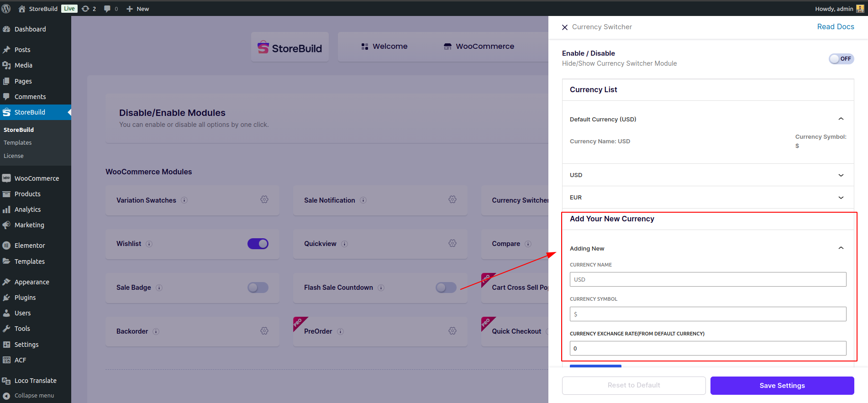Open the comments bubble in admin bar
This screenshot has width=868, height=403.
107,9
